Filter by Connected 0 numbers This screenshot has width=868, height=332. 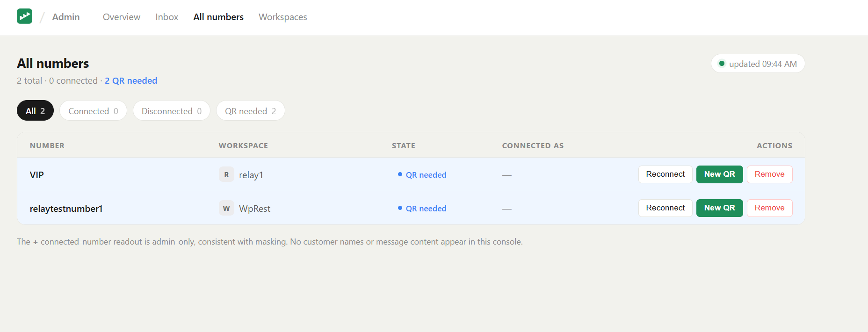pyautogui.click(x=93, y=111)
